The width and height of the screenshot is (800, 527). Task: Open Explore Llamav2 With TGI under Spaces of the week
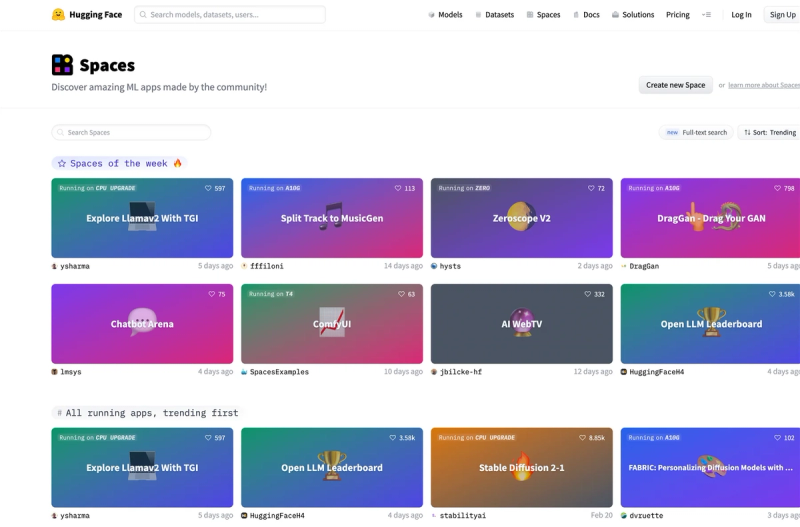[x=142, y=218]
